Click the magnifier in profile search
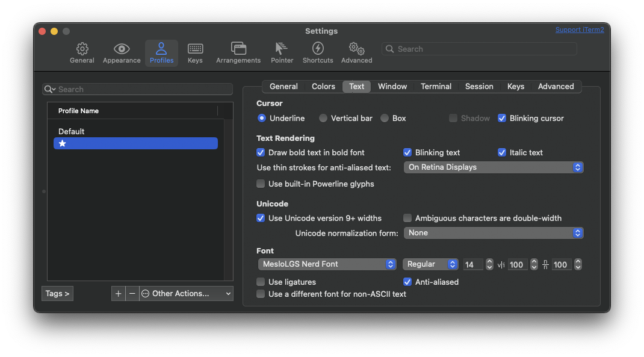This screenshot has width=644, height=357. tap(50, 89)
